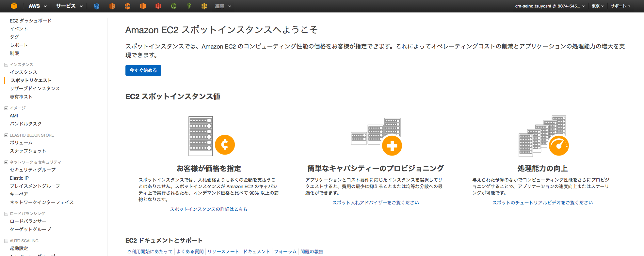This screenshot has height=256, width=644.
Task: Open セキュリティグループ in the sidebar
Action: tap(33, 170)
